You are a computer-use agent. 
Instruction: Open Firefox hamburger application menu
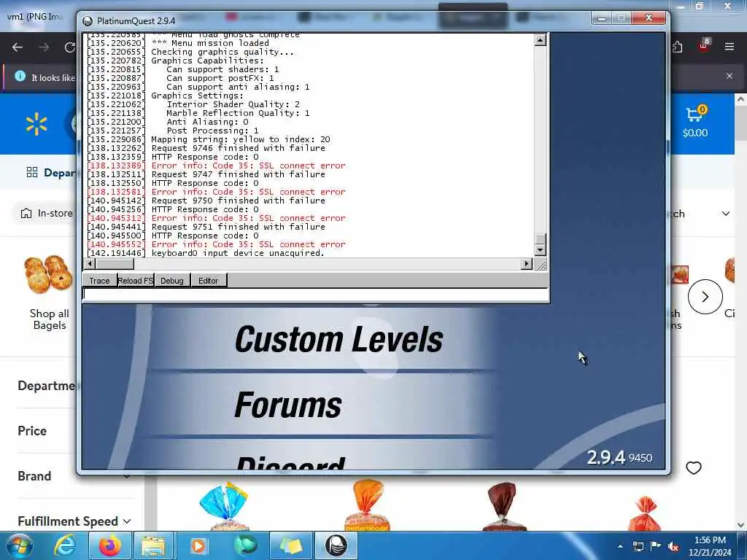click(729, 47)
